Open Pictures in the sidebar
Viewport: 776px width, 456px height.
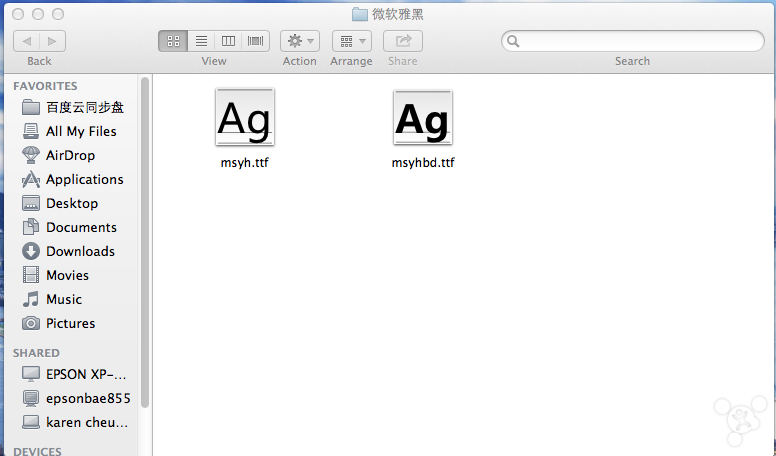tap(58, 323)
